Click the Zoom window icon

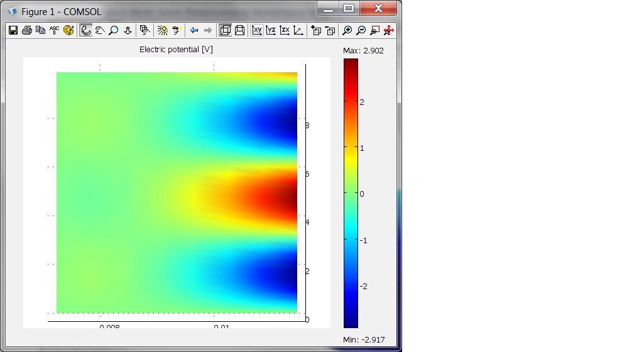374,30
